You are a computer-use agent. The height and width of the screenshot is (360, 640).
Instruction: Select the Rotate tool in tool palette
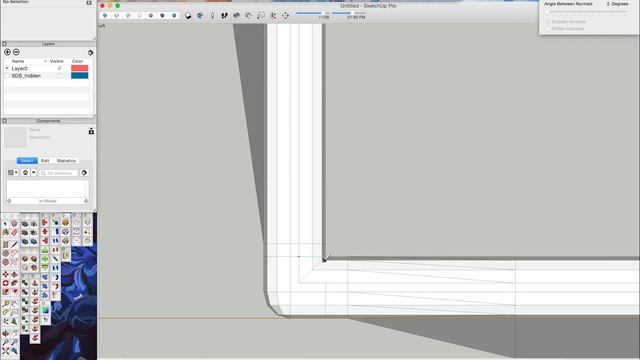tap(5, 283)
